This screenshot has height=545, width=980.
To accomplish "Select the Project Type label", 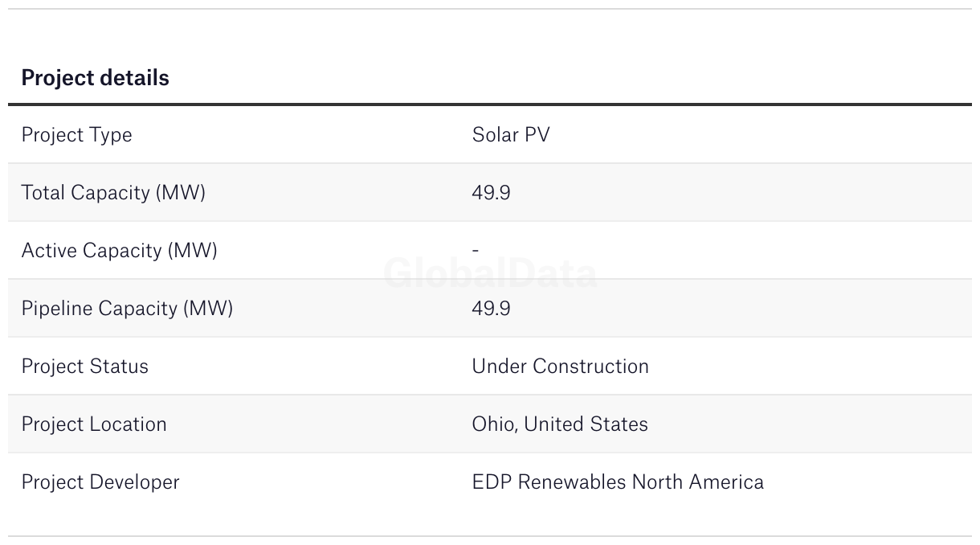I will tap(76, 135).
